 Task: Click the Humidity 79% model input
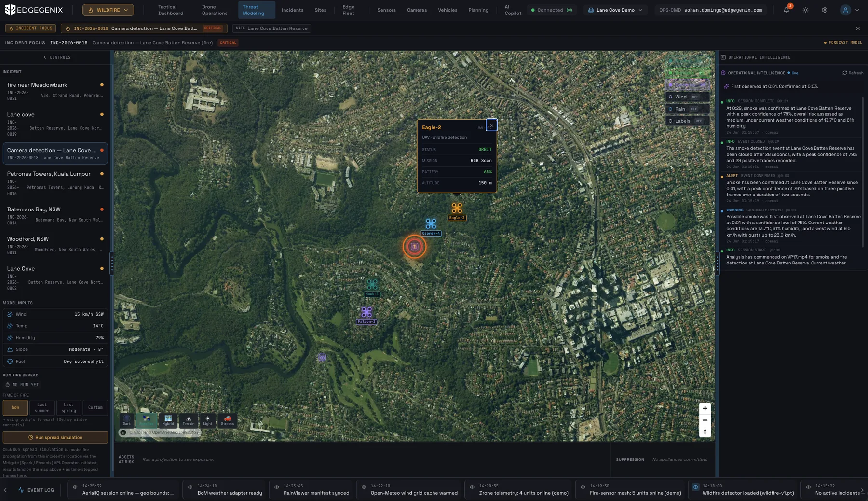click(55, 338)
